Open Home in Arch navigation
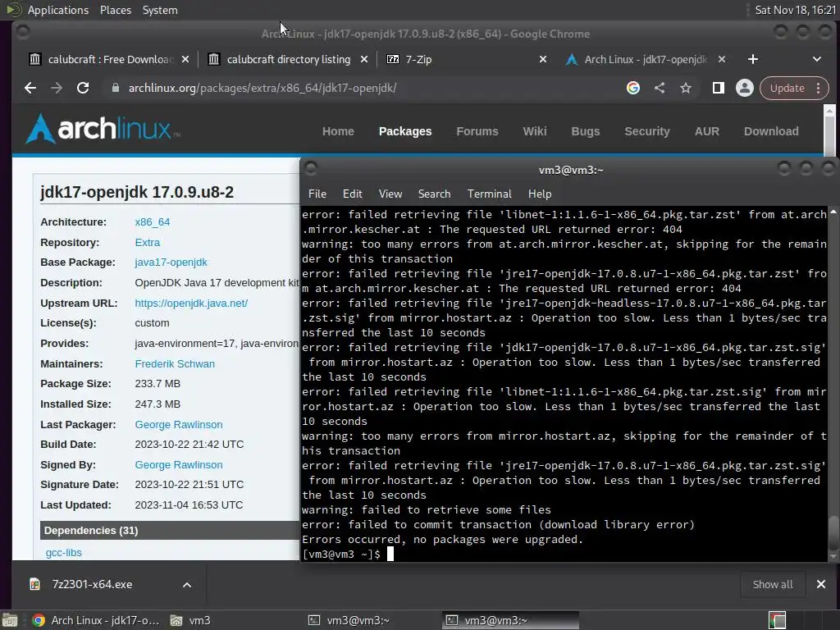840x630 pixels. click(x=338, y=132)
